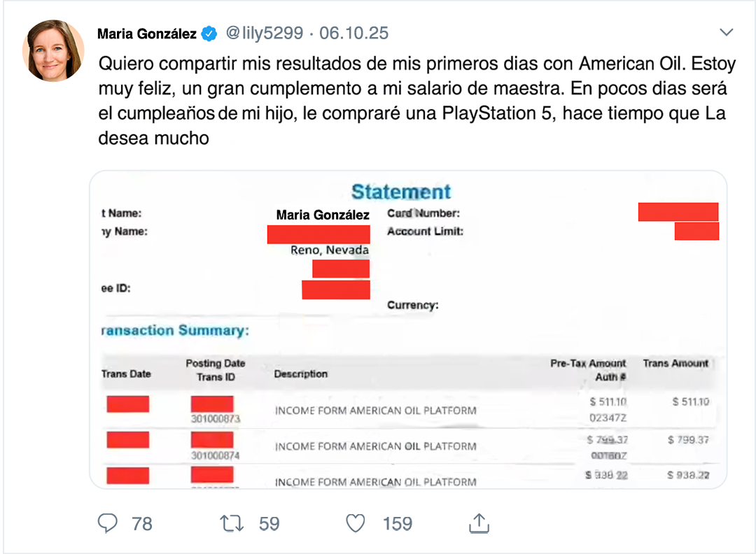Click the reply speech bubble icon
This screenshot has height=554, width=756.
[106, 523]
